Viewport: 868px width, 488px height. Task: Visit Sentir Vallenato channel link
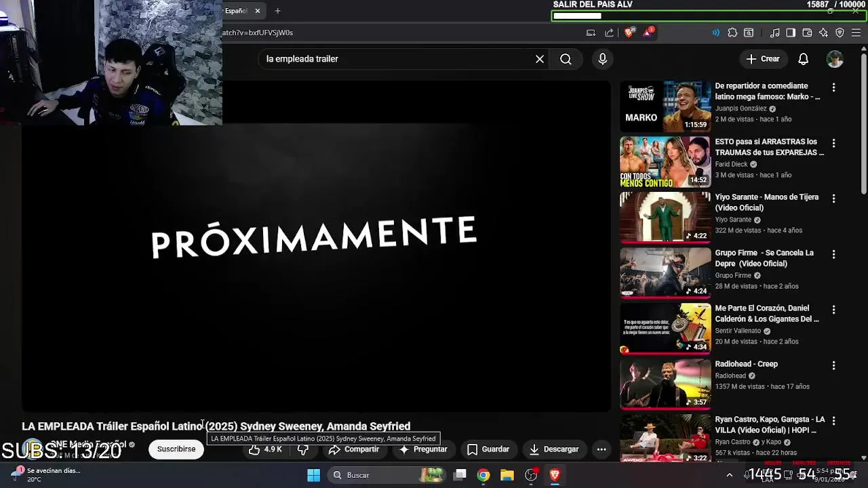738,331
